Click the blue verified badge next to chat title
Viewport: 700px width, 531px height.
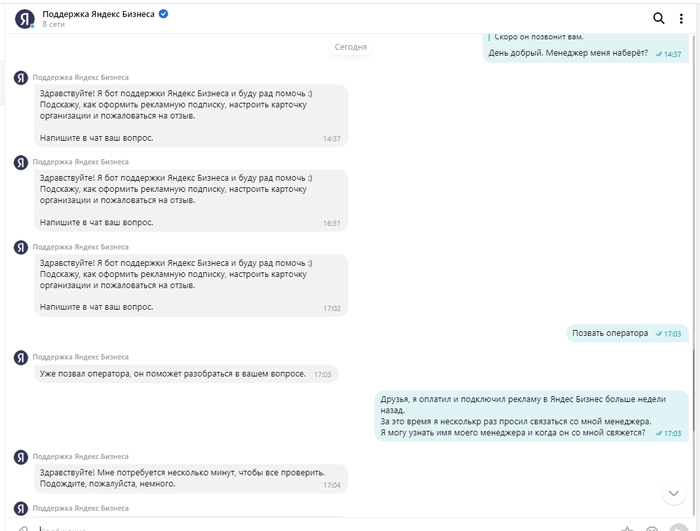(x=163, y=13)
